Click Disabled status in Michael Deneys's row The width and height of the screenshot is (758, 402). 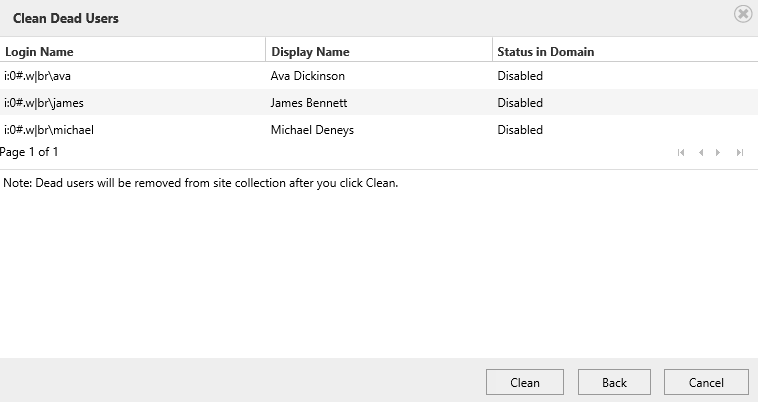520,130
